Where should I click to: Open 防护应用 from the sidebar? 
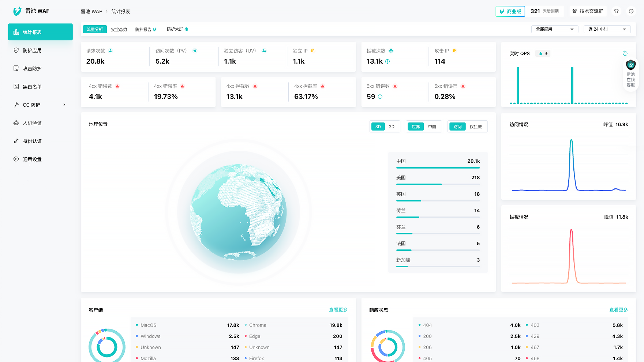click(32, 50)
